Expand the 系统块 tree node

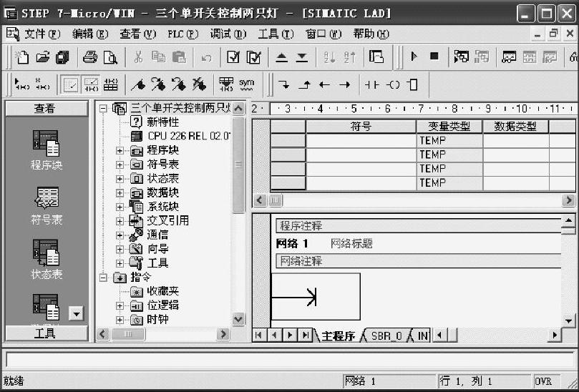click(x=120, y=207)
